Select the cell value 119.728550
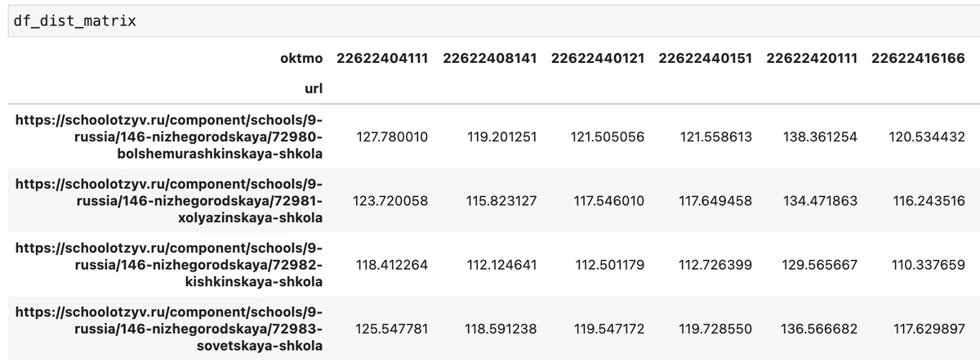The height and width of the screenshot is (363, 980). click(716, 329)
